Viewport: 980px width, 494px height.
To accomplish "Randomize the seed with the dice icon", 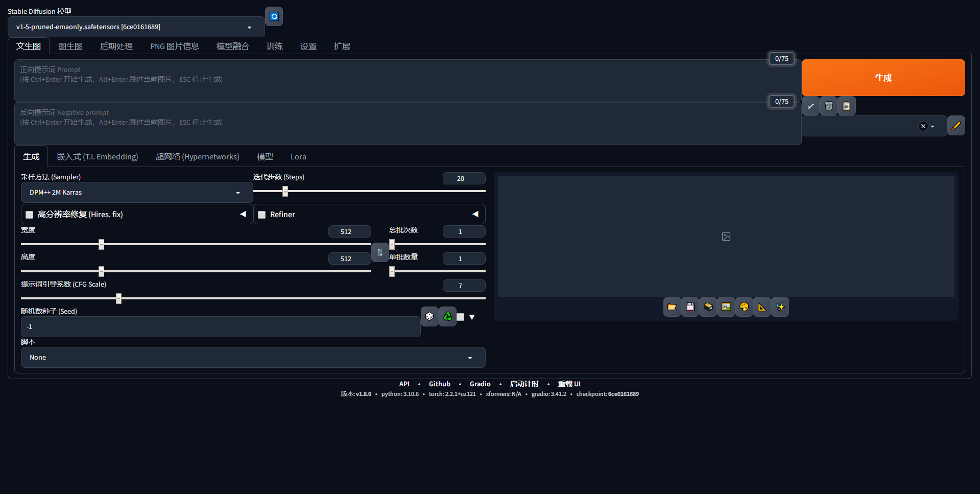I will click(x=429, y=317).
